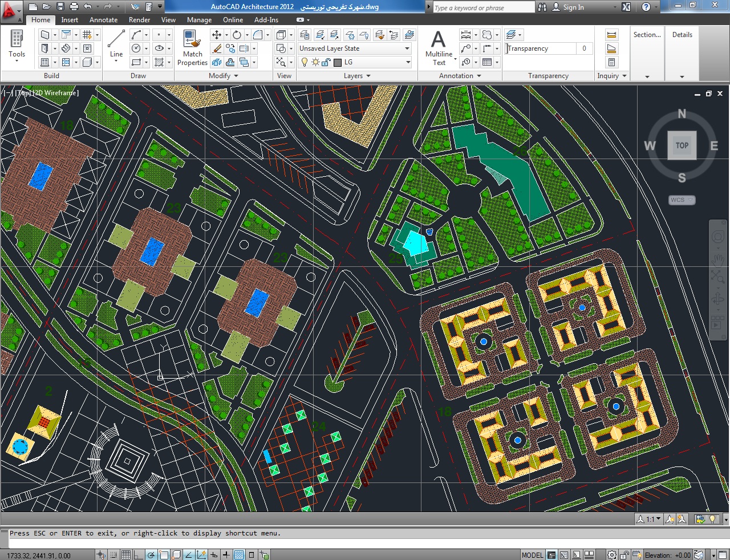Switch to the Annotate ribbon tab
Screen dimensions: 730x560
[103, 20]
